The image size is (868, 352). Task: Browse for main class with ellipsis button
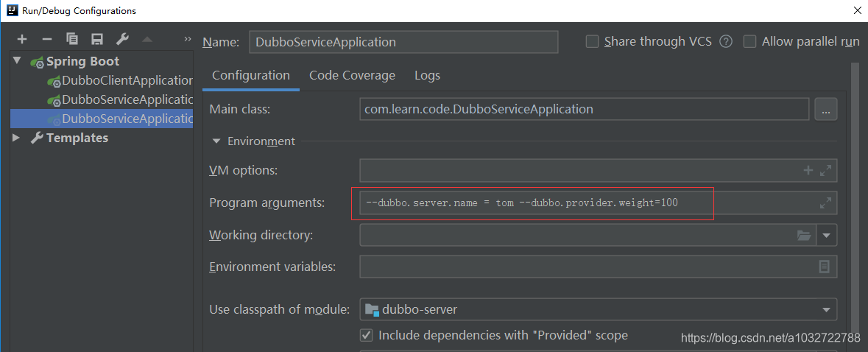(826, 109)
